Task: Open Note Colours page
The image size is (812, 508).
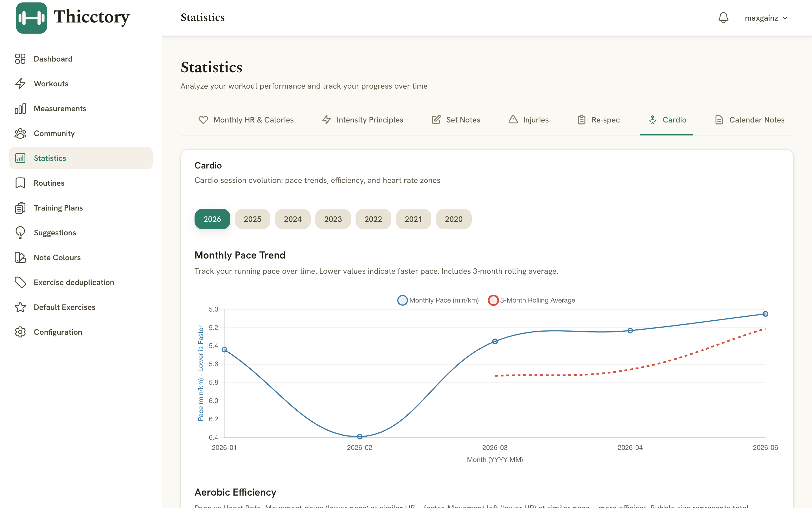Action: point(81,257)
